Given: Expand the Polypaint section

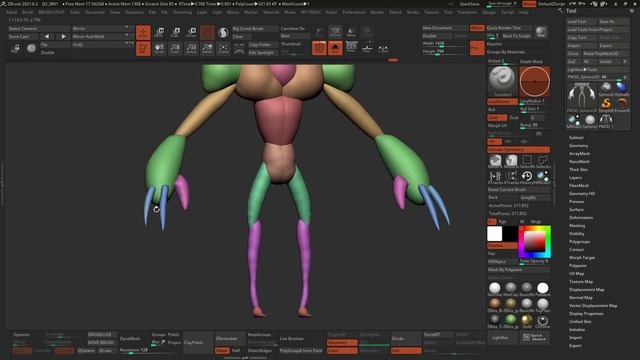Looking at the screenshot, I should tap(578, 266).
